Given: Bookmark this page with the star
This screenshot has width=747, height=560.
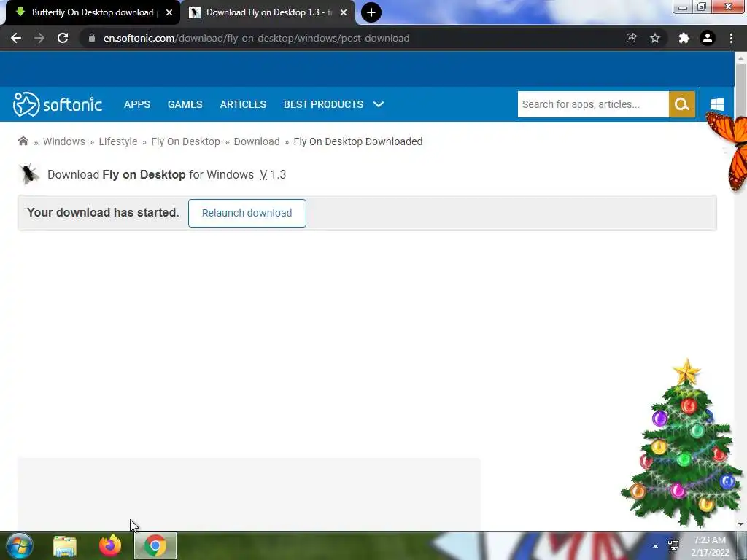Looking at the screenshot, I should (655, 38).
